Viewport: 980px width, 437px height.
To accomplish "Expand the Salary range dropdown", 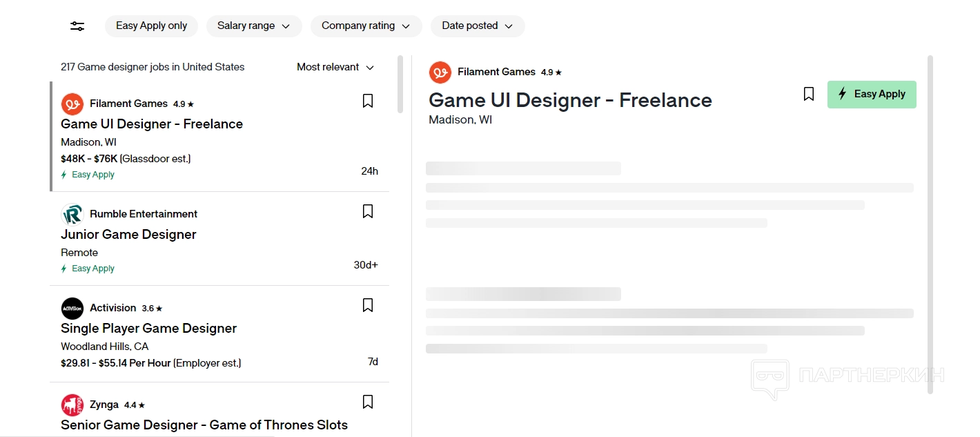I will [254, 26].
